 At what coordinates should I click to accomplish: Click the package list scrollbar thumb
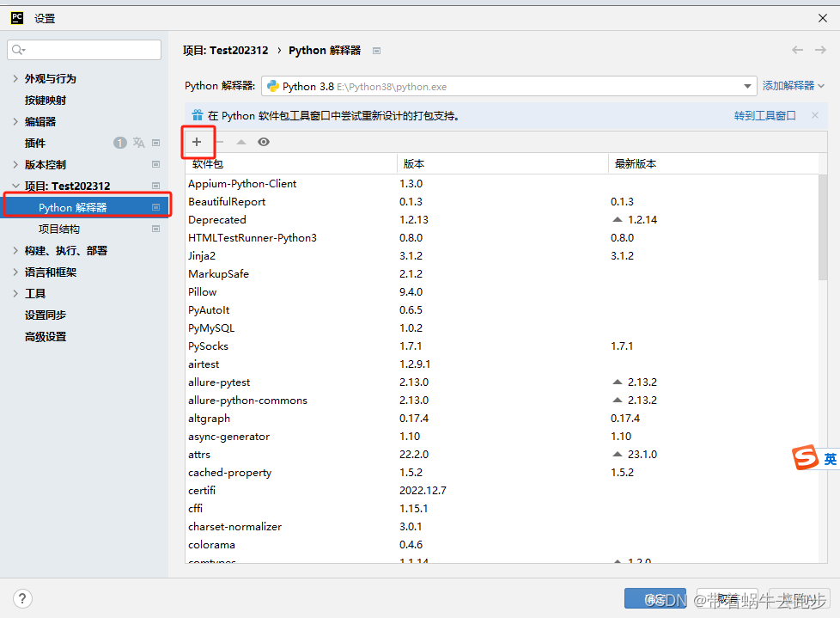823,227
